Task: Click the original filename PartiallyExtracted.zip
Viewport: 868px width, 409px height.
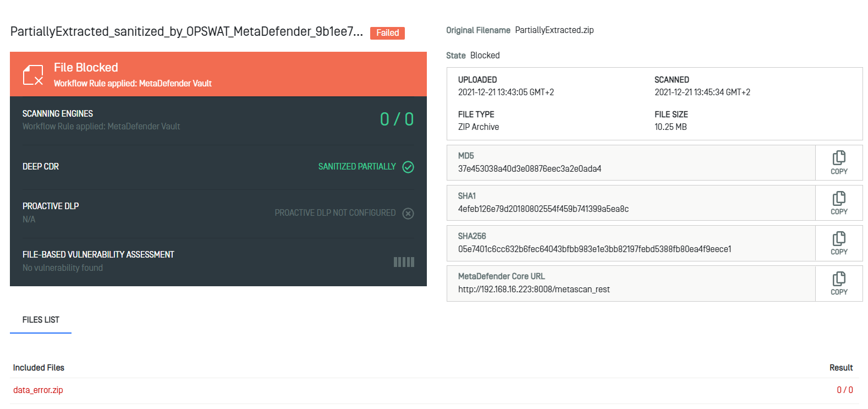Action: point(554,30)
